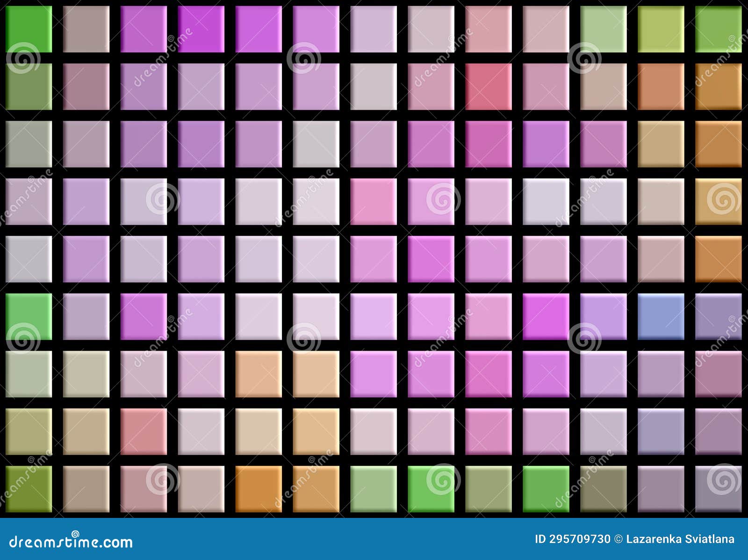748x560 pixels.
Task: Select the green square in the top-left corner
Action: coord(28,29)
